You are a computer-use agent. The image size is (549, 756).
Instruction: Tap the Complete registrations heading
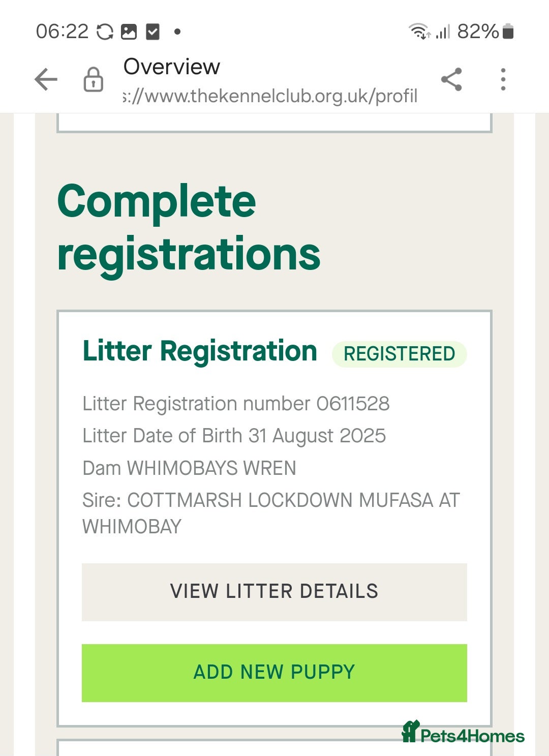point(189,227)
